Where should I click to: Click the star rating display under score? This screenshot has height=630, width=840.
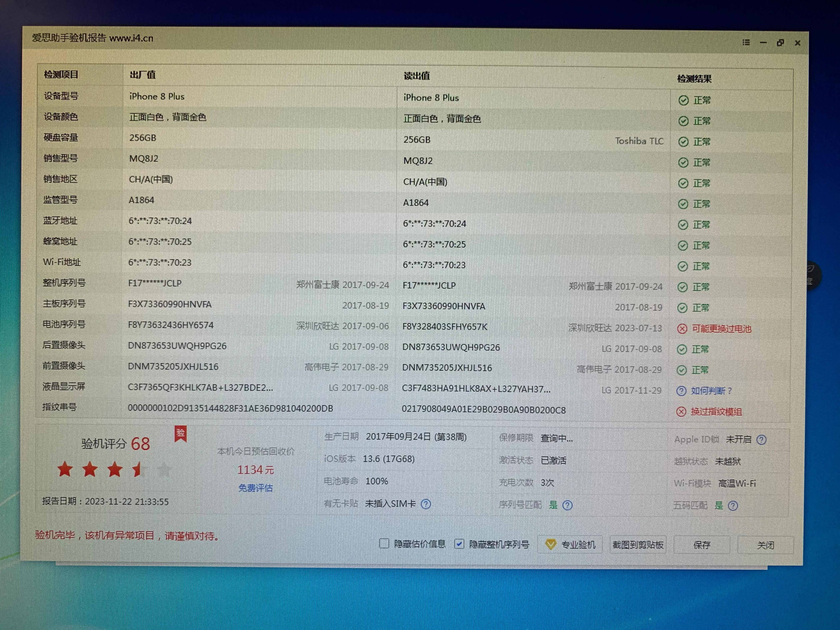(114, 470)
